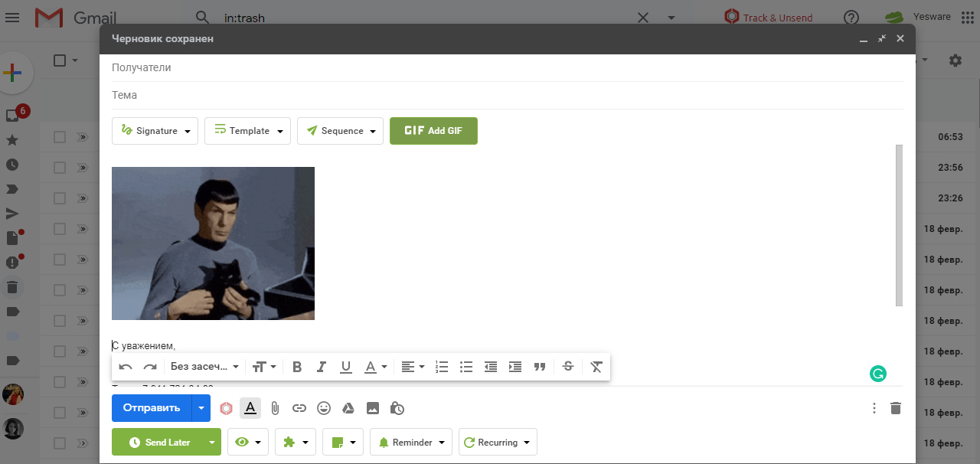The width and height of the screenshot is (980, 464).
Task: Open Sent folder arrow in sidebar
Action: tap(12, 214)
